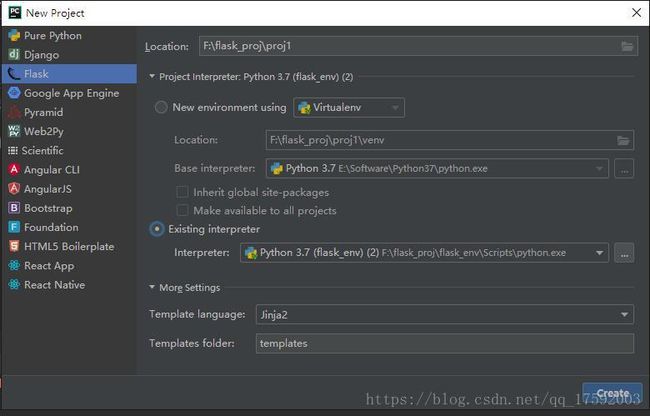Open the existing Interpreter dropdown

pyautogui.click(x=424, y=253)
